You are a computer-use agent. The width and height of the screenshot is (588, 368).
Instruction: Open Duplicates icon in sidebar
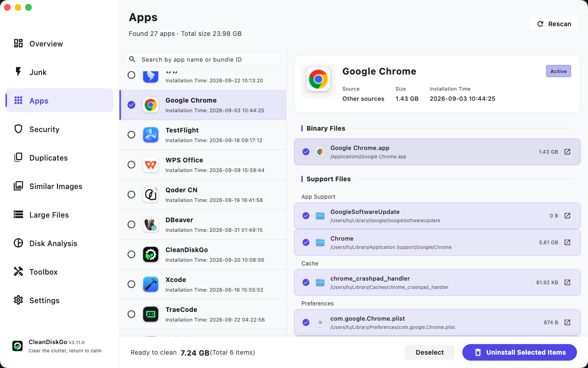pos(18,157)
